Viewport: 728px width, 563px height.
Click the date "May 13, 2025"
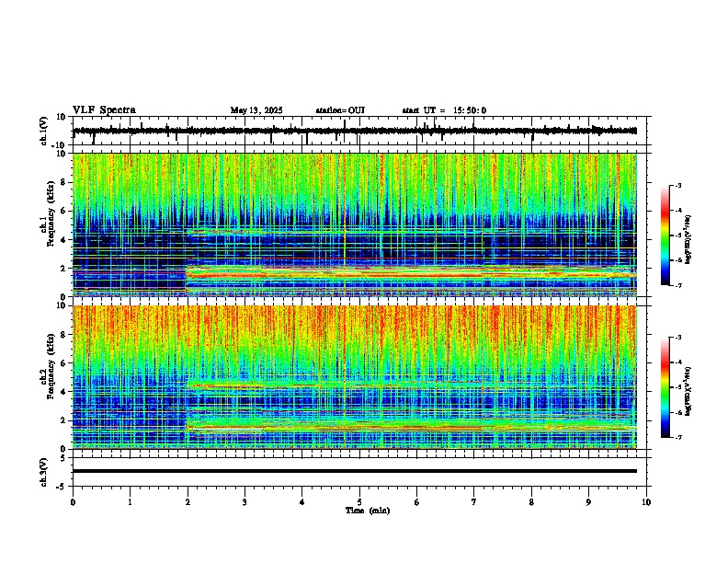point(256,110)
